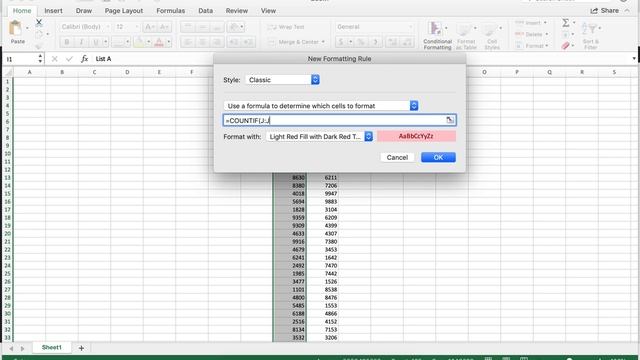Switch to the Home ribbon tab

[x=22, y=11]
